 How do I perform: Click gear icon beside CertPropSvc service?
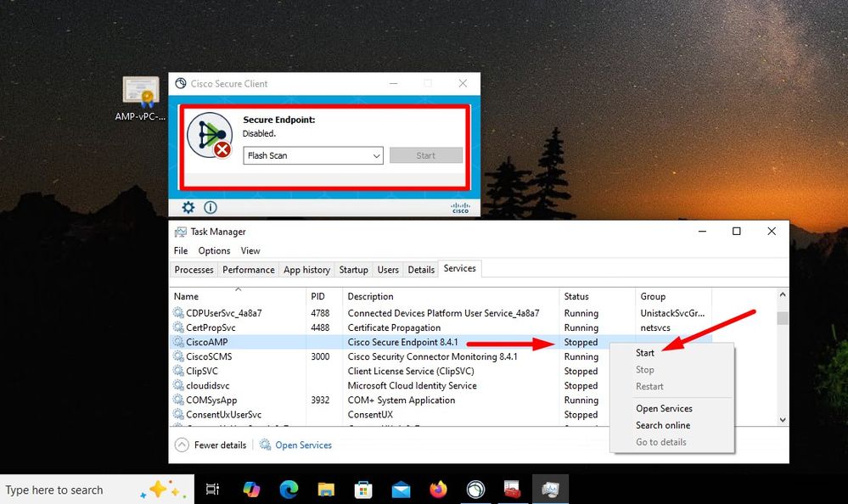178,328
